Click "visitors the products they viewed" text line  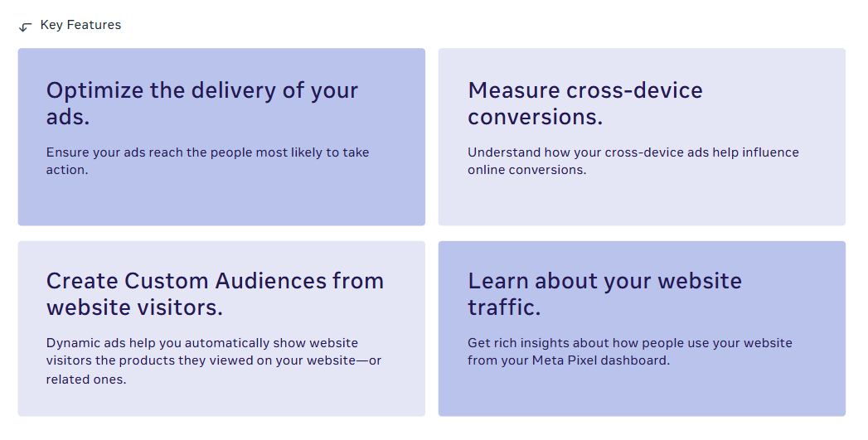[x=158, y=360]
